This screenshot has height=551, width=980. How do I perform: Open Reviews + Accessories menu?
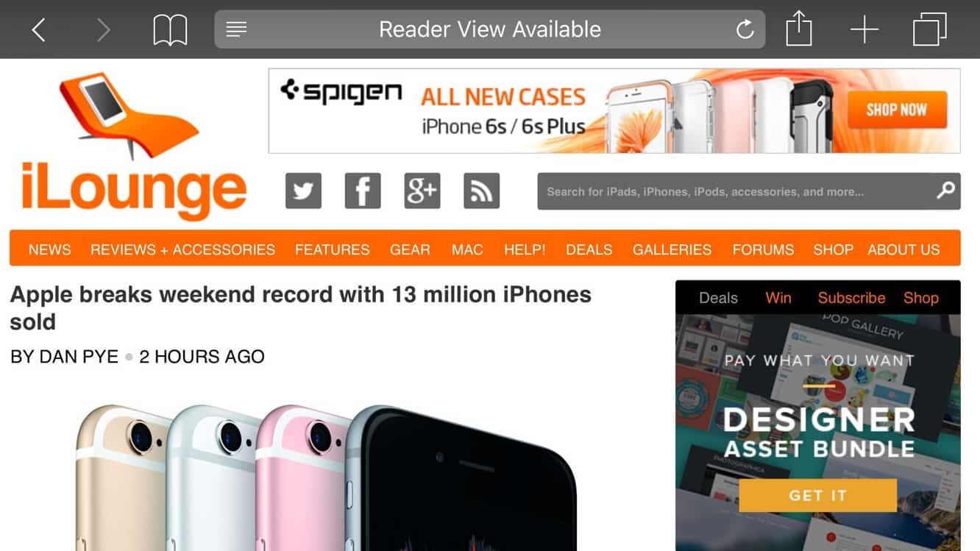pos(182,249)
